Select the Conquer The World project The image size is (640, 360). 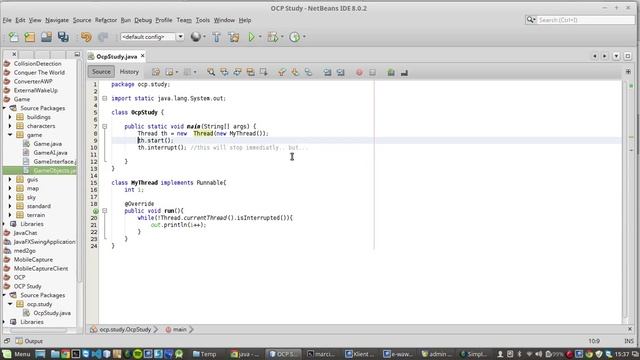point(39,73)
